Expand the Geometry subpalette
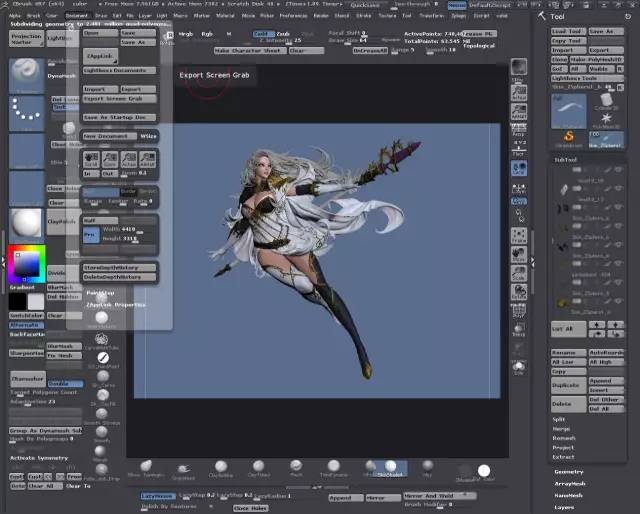640x514 pixels. click(x=570, y=471)
